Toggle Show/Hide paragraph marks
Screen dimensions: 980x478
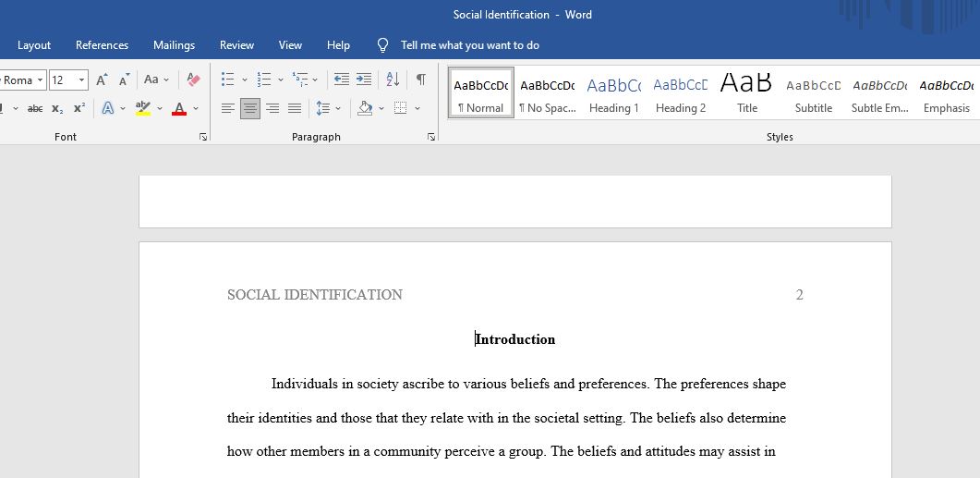(421, 80)
